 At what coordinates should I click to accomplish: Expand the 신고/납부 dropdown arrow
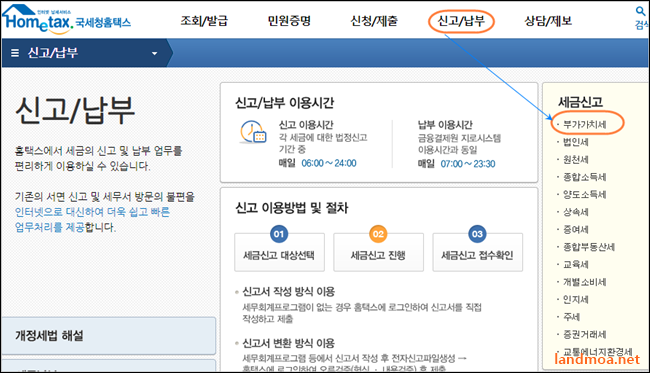click(155, 53)
